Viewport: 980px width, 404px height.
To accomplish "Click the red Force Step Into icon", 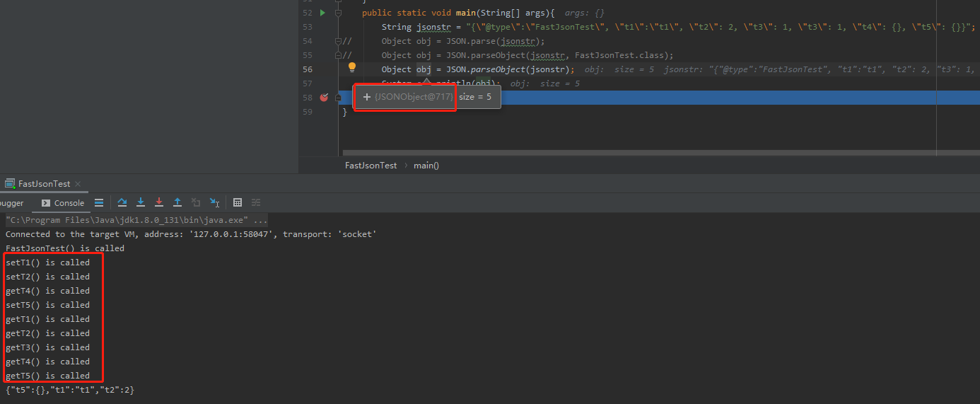I will (x=159, y=202).
